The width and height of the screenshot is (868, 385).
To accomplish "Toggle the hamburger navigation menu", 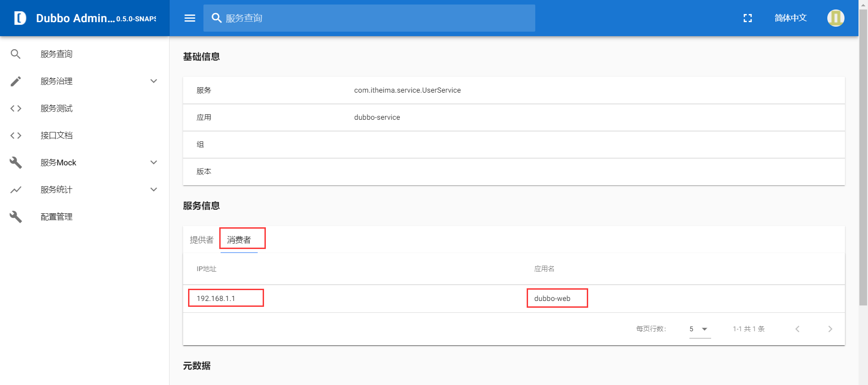I will [x=190, y=18].
